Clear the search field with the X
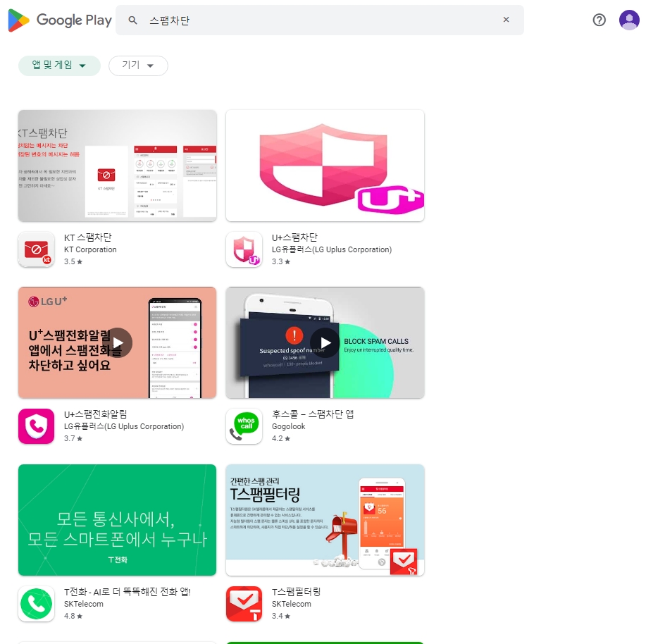646x644 pixels. 506,19
